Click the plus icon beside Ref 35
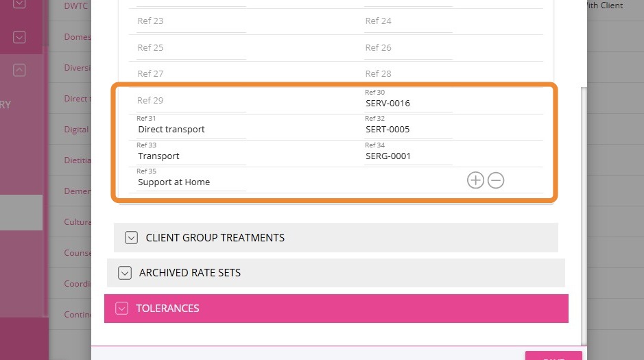 coord(475,180)
